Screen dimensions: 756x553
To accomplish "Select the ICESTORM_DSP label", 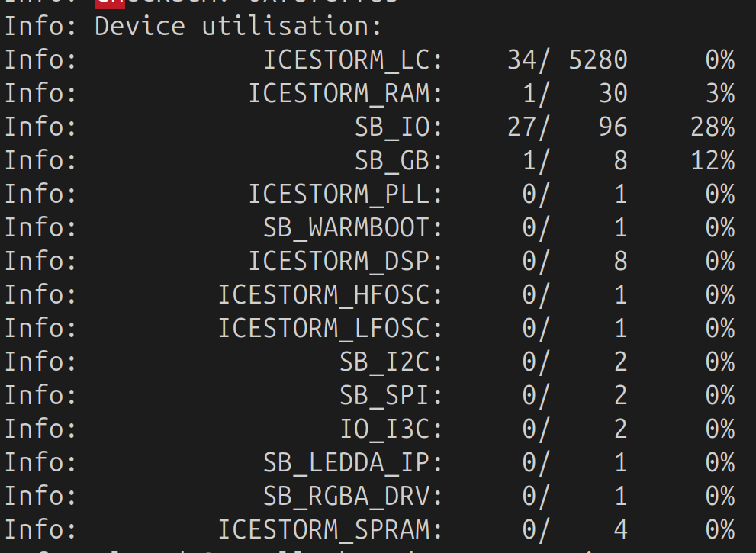I will [346, 262].
